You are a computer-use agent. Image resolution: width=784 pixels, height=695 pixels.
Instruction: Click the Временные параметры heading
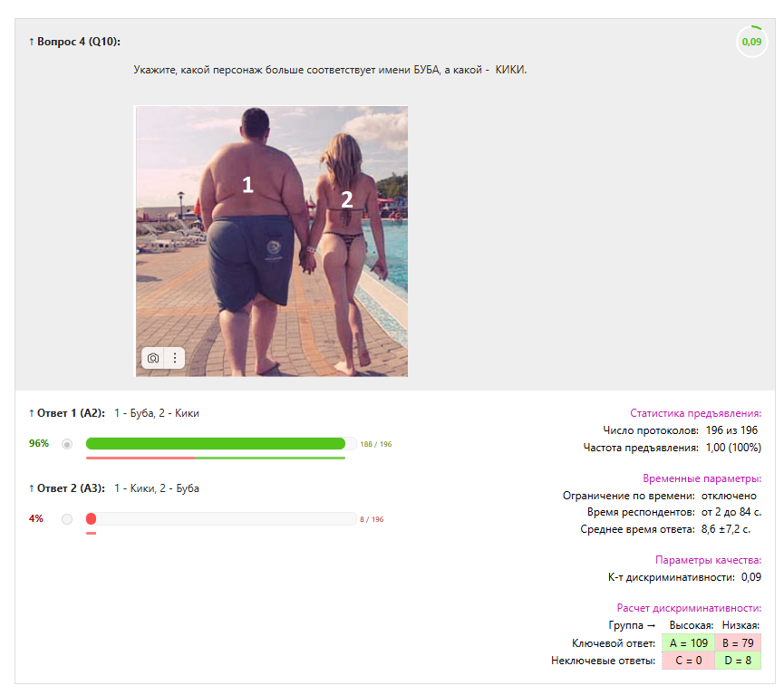coord(702,478)
